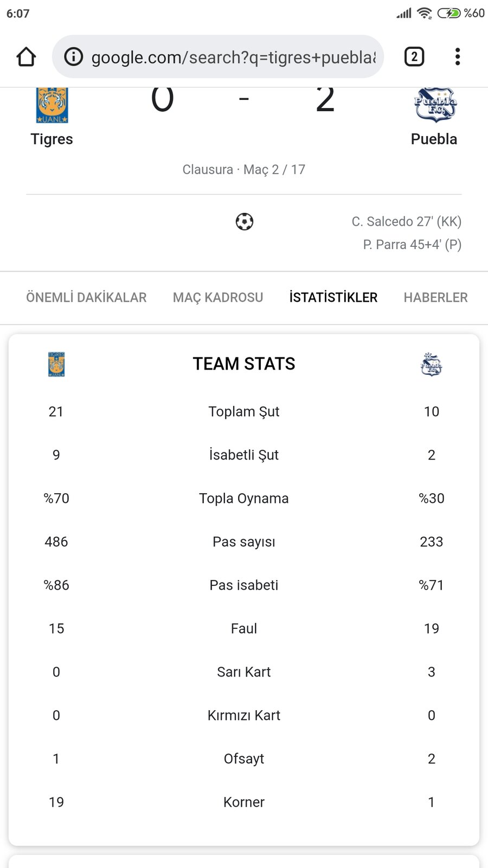Image resolution: width=488 pixels, height=868 pixels.
Task: Tap the Tigres UANL team logo at top
Action: (52, 105)
